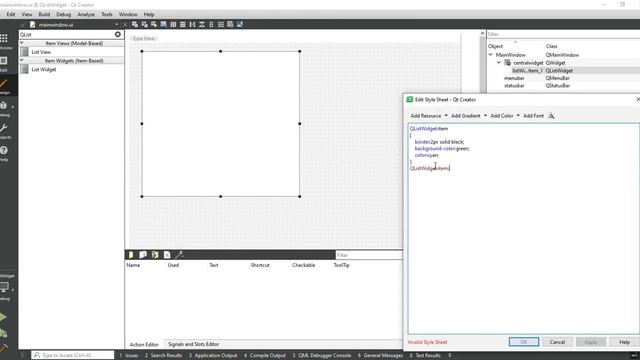Close the mainwindow.ui document with X
The height and width of the screenshot is (360, 640).
(125, 24)
